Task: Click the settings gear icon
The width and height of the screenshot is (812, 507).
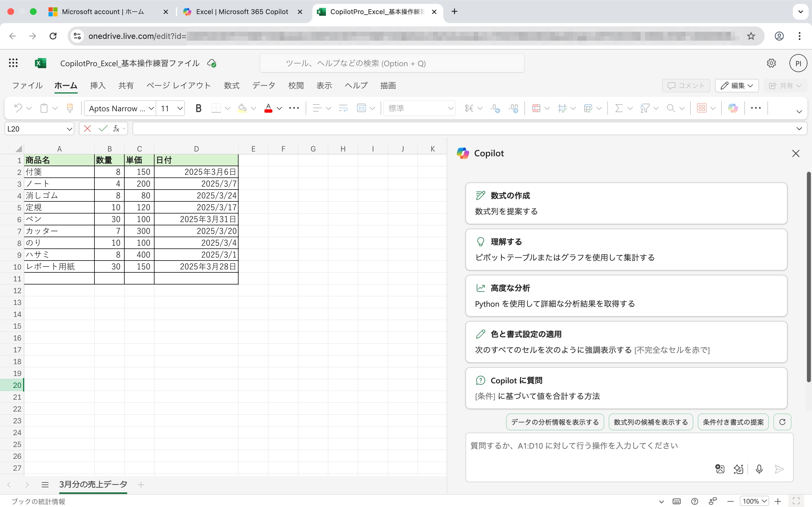Action: pyautogui.click(x=771, y=63)
